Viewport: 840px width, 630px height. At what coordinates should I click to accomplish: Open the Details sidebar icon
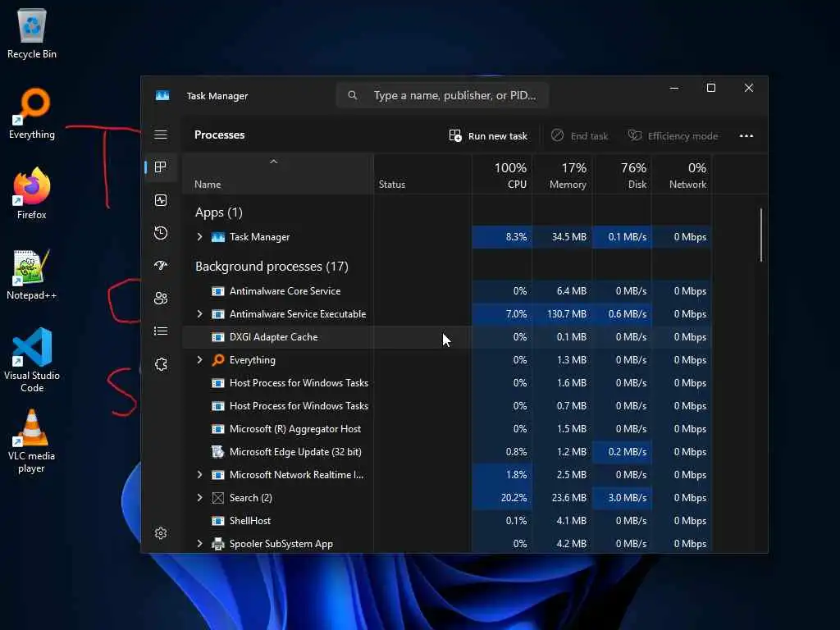click(x=161, y=331)
